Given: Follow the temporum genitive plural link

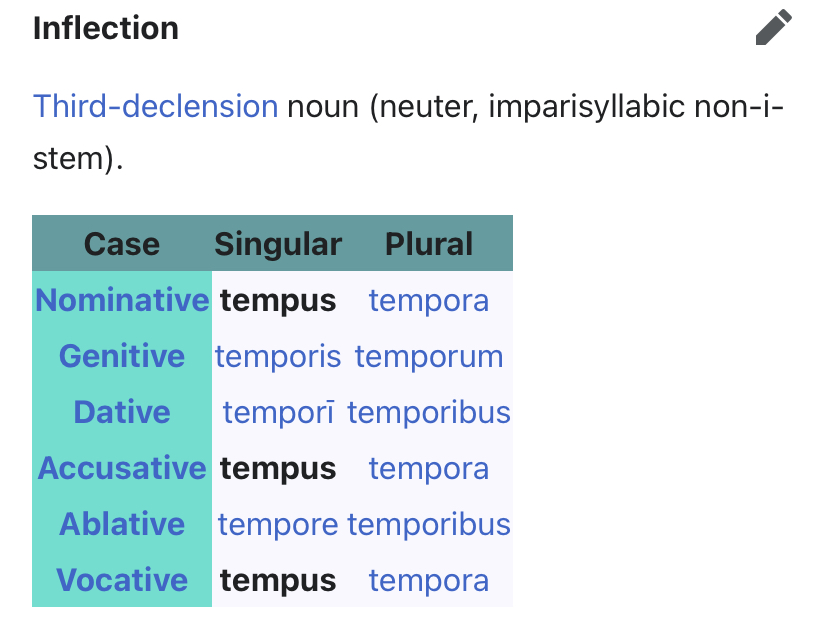Looking at the screenshot, I should click(x=429, y=357).
